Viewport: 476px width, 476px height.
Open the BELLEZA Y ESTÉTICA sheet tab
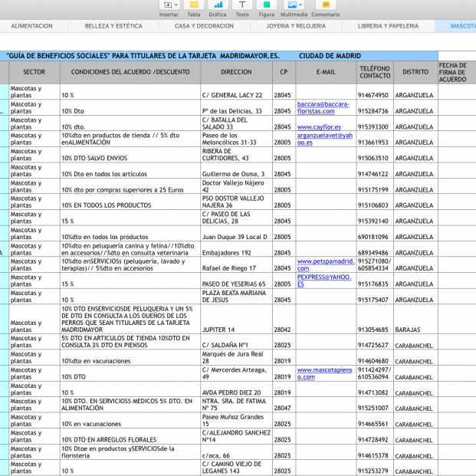[x=113, y=26]
